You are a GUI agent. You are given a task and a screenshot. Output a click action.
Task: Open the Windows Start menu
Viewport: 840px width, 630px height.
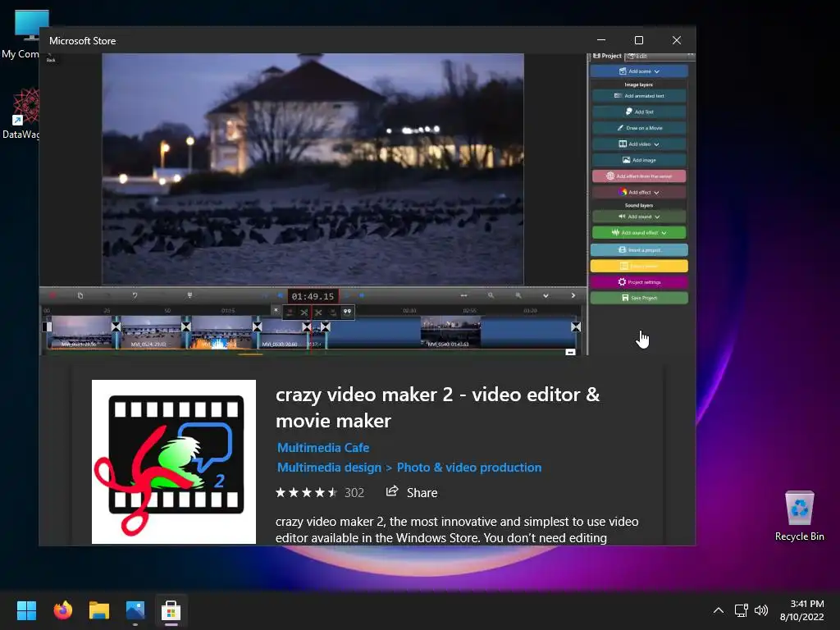pos(26,610)
